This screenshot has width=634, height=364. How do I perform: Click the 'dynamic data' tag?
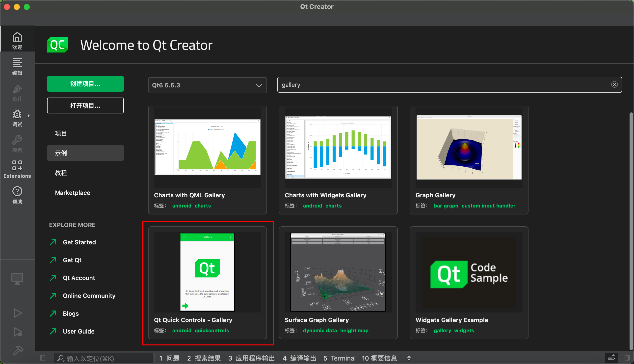click(320, 331)
